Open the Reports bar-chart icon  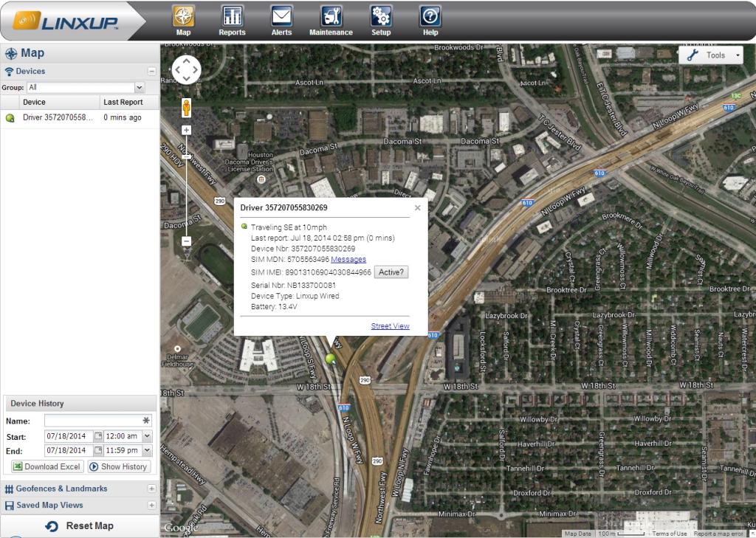(x=232, y=15)
